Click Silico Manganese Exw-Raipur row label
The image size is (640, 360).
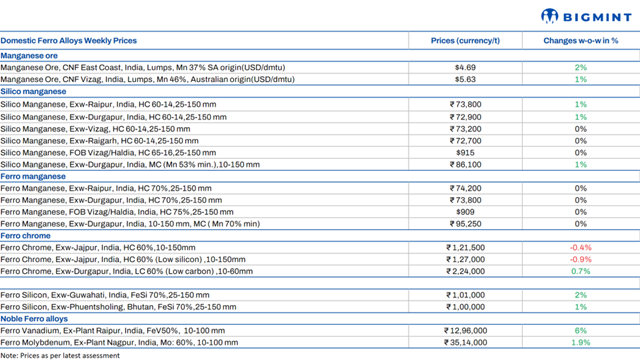108,104
